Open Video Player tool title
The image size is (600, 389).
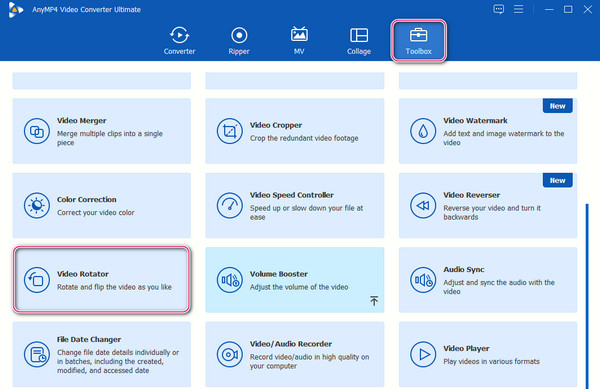[x=466, y=348]
